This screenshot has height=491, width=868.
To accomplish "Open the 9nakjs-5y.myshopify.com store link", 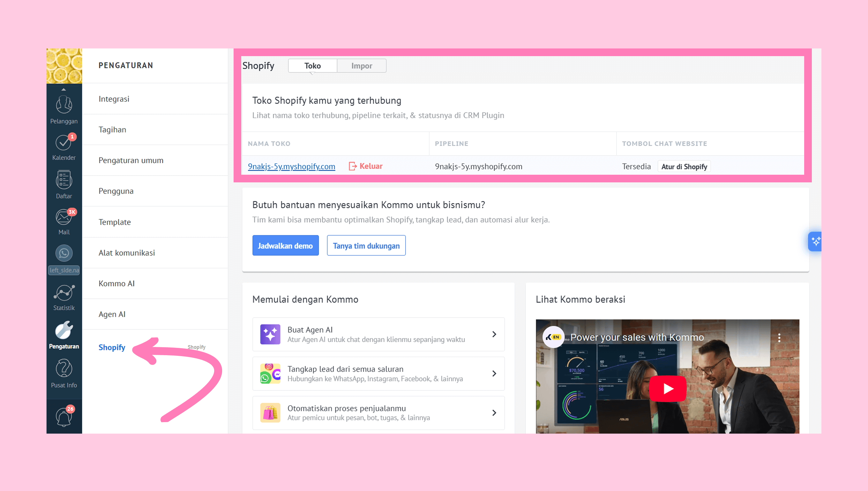I will click(291, 166).
